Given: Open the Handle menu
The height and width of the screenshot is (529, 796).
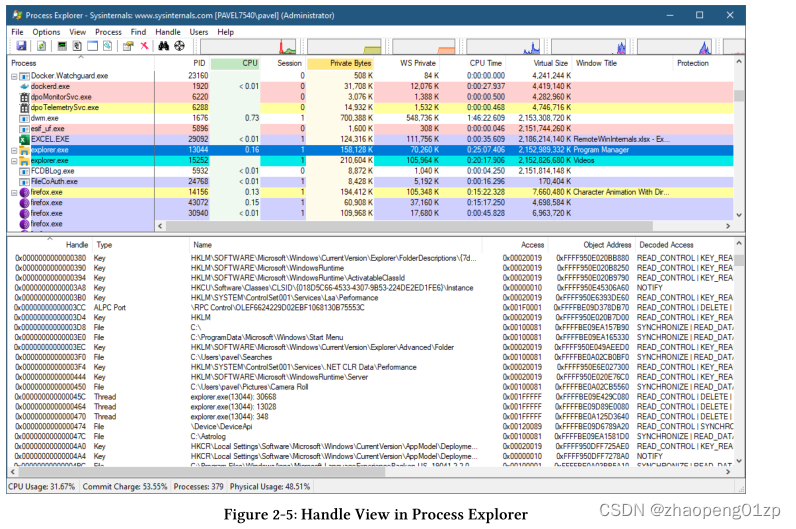Looking at the screenshot, I should (x=168, y=32).
